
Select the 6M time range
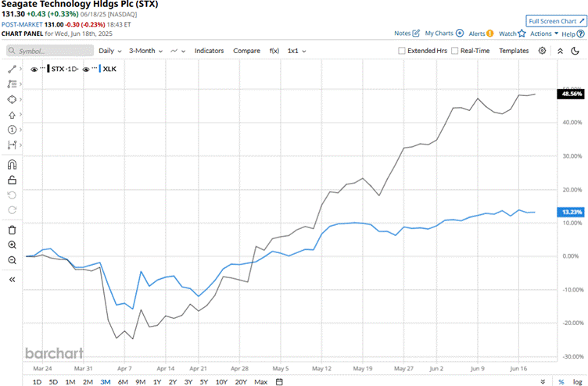[123, 382]
